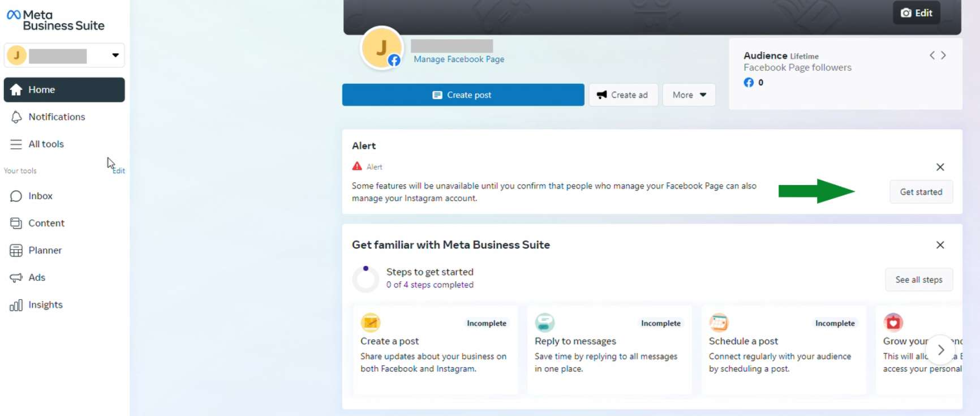Click the Content icon in sidebar
The height and width of the screenshot is (416, 980).
point(16,224)
